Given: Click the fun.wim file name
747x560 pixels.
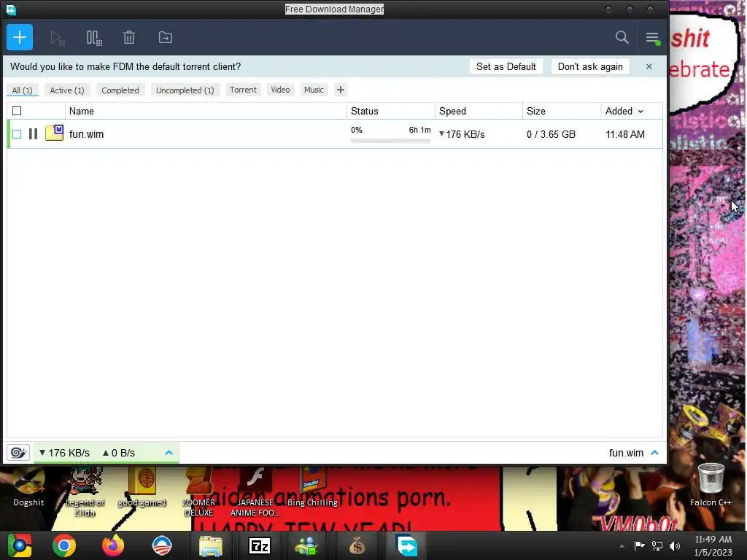Looking at the screenshot, I should 86,134.
